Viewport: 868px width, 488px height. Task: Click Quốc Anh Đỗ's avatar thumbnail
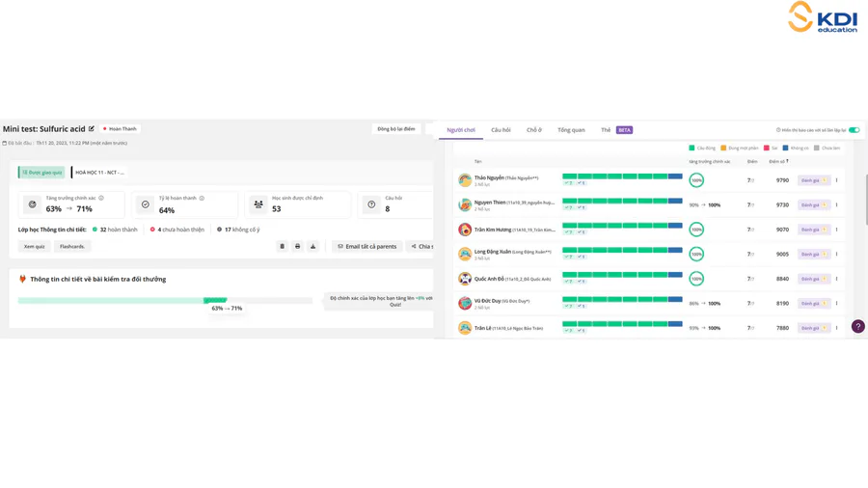click(x=465, y=279)
